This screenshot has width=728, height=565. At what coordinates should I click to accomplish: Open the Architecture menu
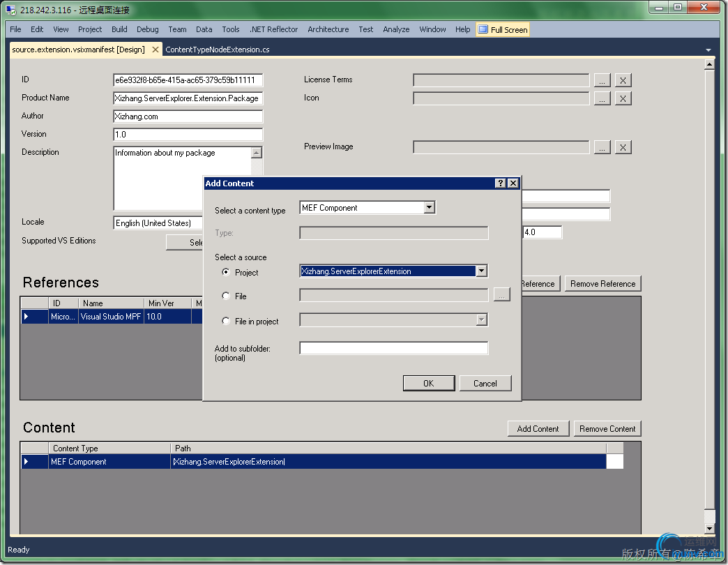328,29
